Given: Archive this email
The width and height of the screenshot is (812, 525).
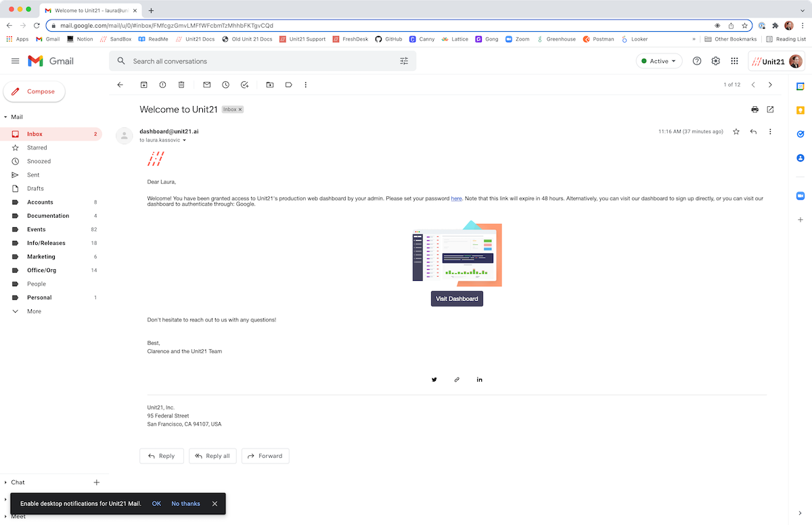Looking at the screenshot, I should point(143,85).
